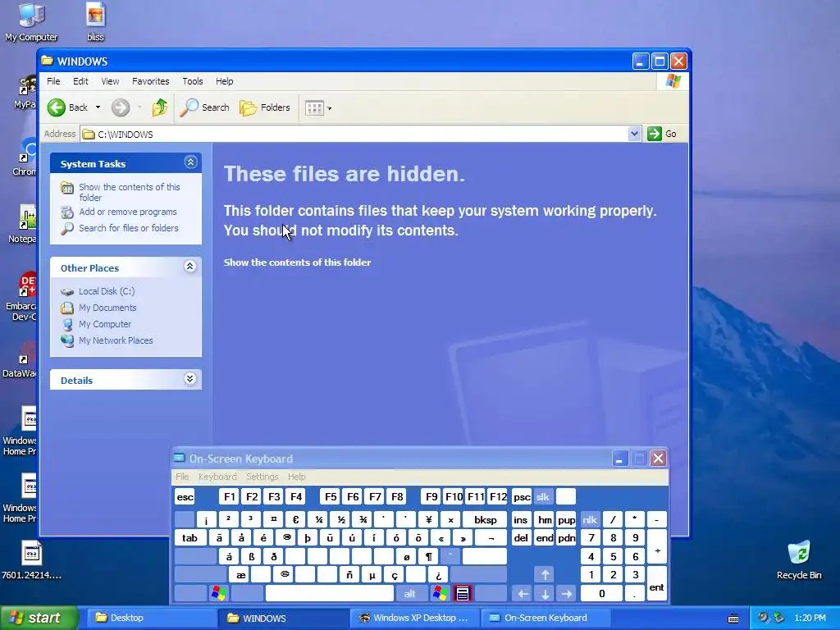Expand the Views dropdown arrow

click(x=330, y=108)
